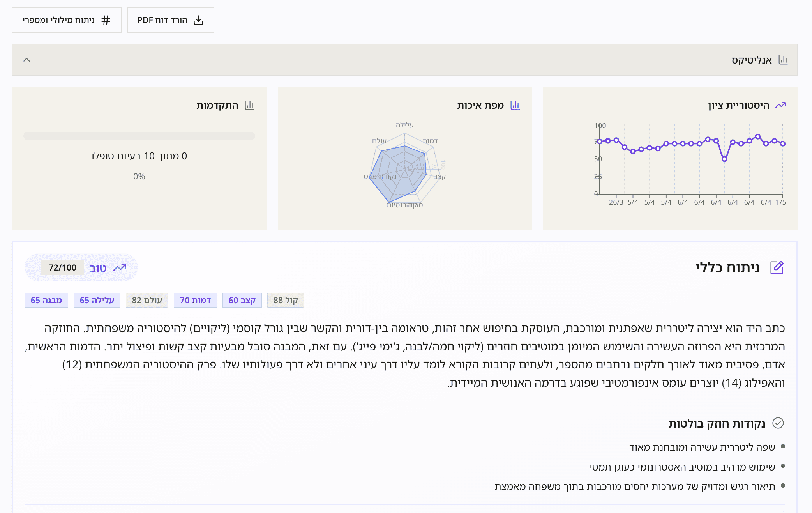The height and width of the screenshot is (513, 812).
Task: Download the PDF report
Action: pyautogui.click(x=171, y=20)
